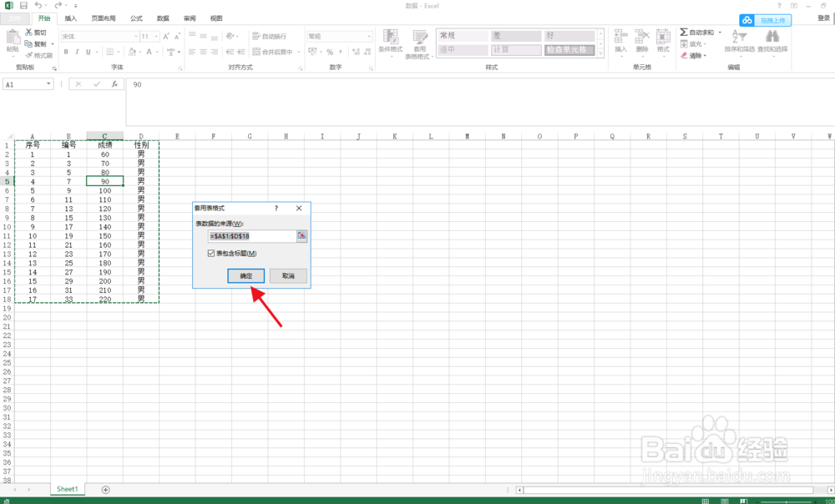Click the Fill Color paint bucket
Screen dimensions: 835x504
coord(132,52)
